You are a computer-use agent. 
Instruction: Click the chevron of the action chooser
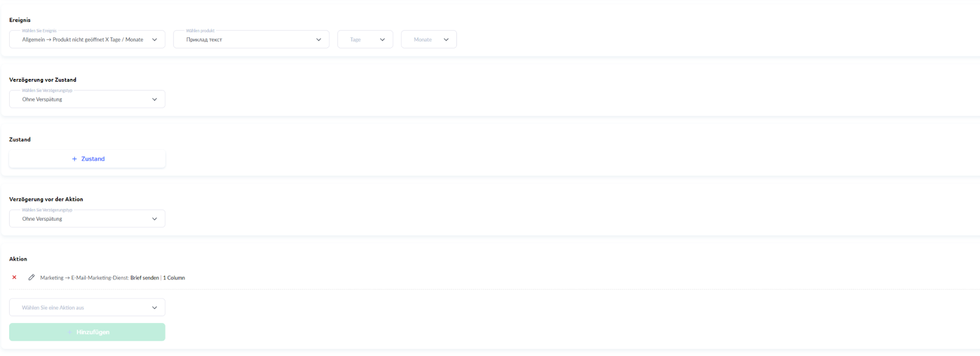click(154, 308)
